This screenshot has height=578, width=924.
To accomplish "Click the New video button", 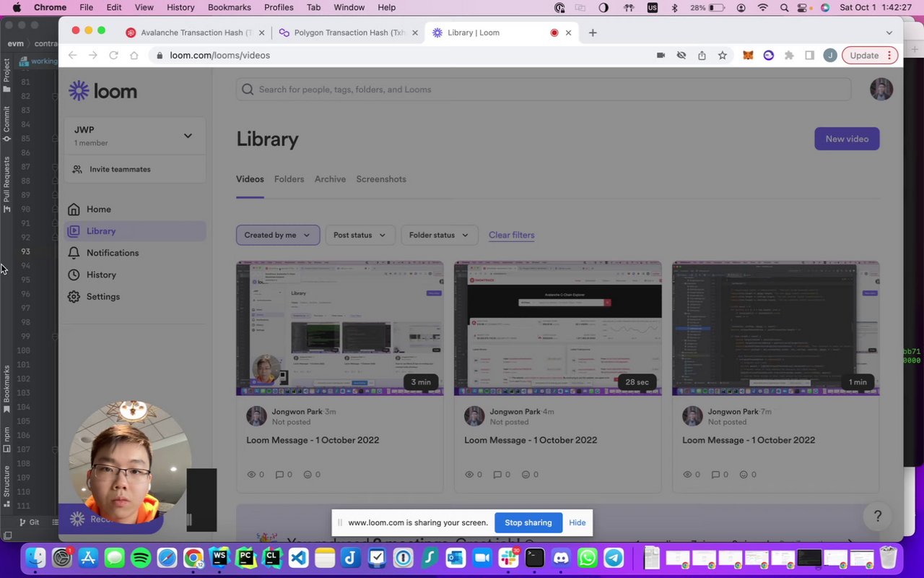I will pyautogui.click(x=847, y=139).
